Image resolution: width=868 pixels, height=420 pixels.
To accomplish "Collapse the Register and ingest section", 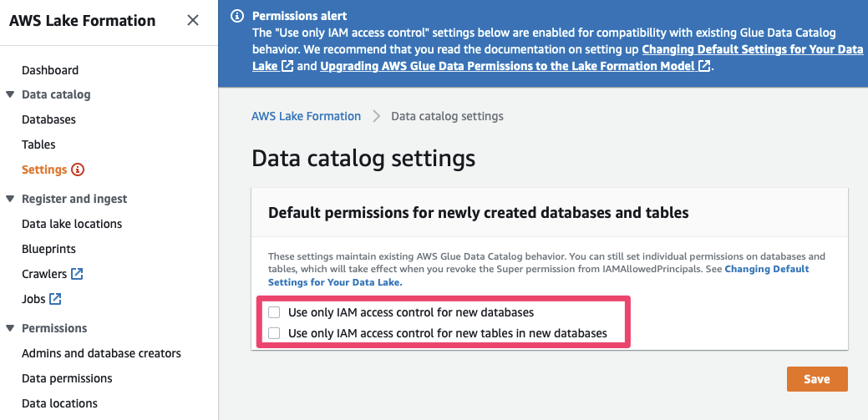I will (x=10, y=199).
